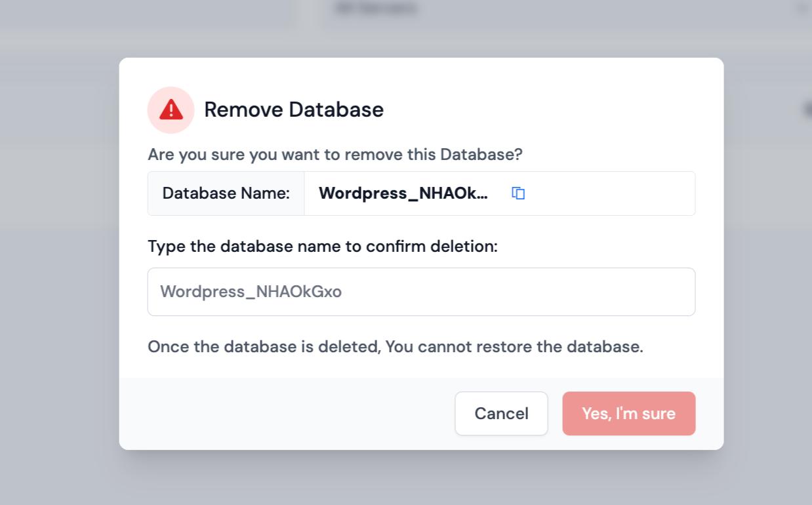
Task: Click the small blue clipboard icon beside Wordpress_NHAOk
Action: [x=518, y=193]
